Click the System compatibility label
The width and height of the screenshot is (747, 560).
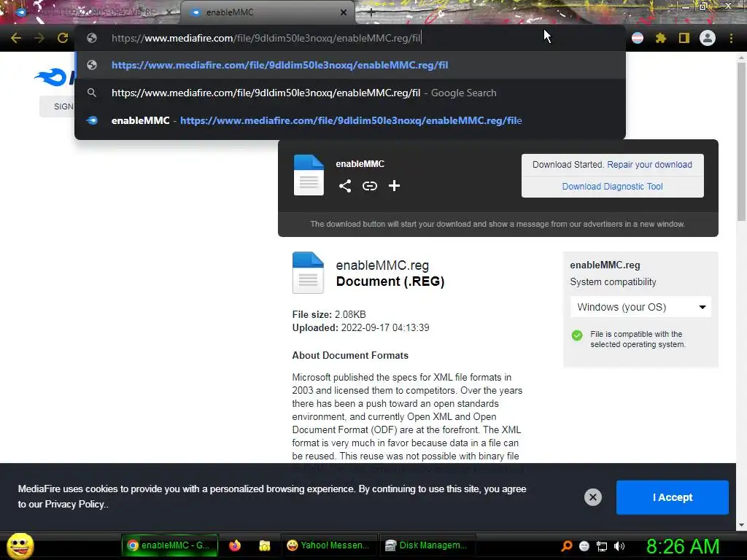click(x=613, y=282)
